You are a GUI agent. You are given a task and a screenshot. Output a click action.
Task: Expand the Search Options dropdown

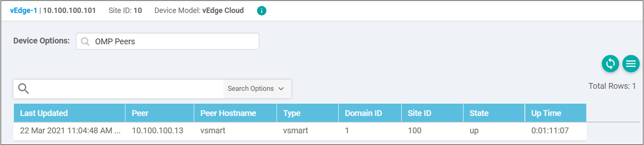256,88
